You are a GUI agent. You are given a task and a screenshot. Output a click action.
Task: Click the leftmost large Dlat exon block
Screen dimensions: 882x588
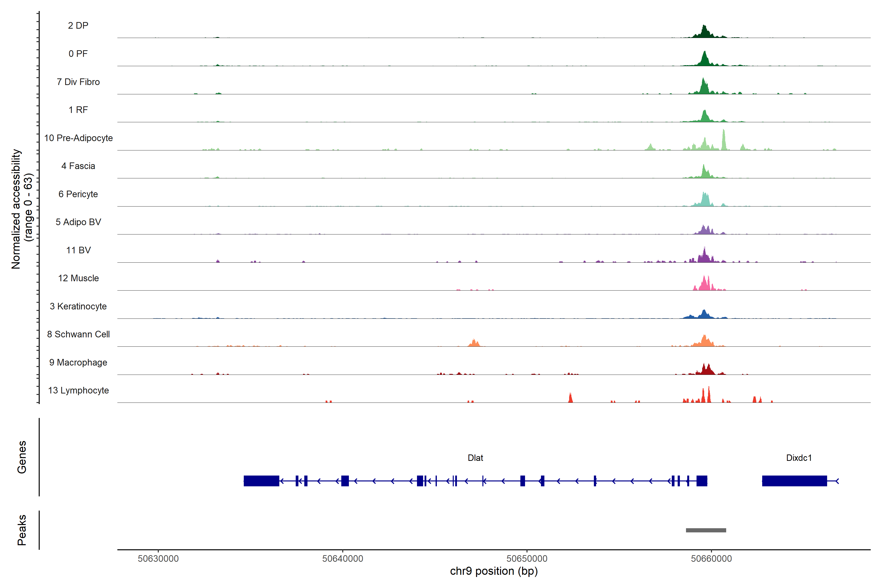pos(261,481)
